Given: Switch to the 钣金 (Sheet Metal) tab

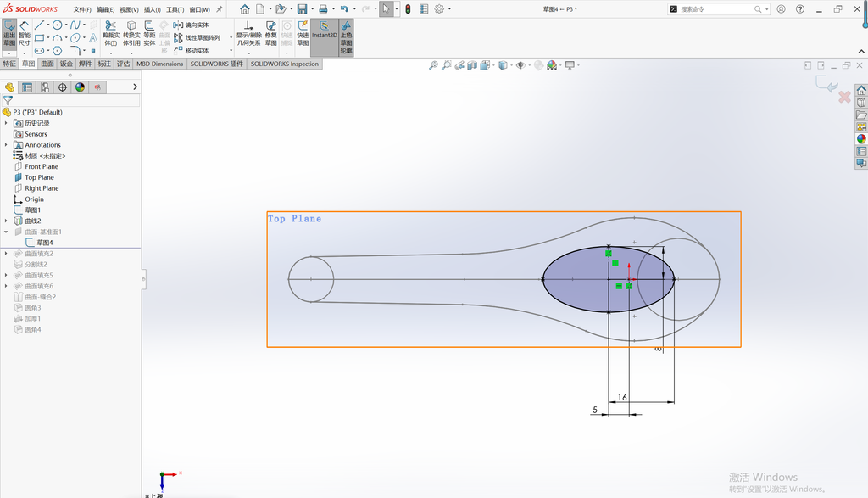Looking at the screenshot, I should tap(66, 64).
